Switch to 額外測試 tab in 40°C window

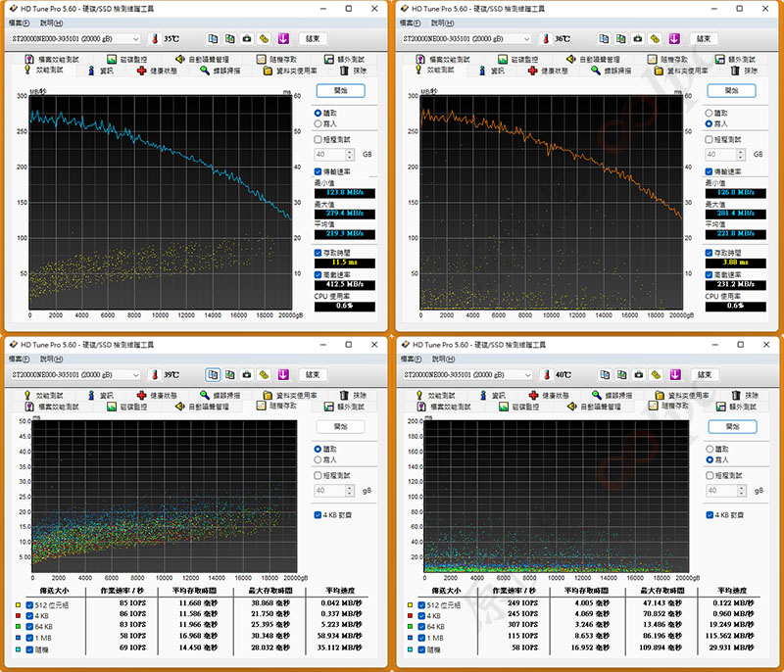[736, 407]
